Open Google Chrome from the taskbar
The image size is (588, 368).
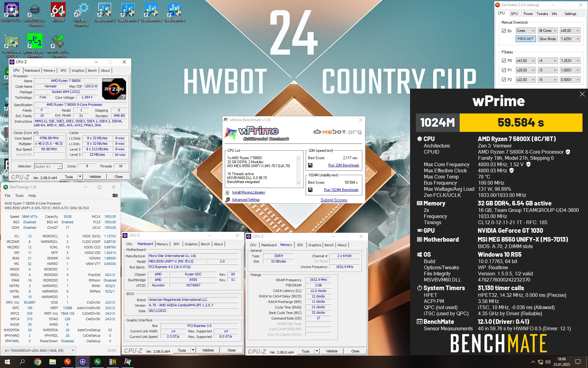click(x=37, y=362)
